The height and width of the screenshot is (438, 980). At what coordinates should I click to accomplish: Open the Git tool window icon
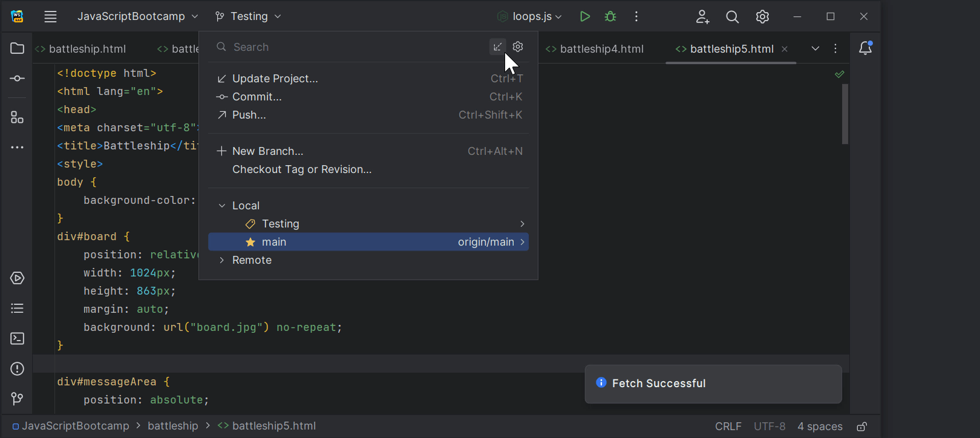(17, 399)
